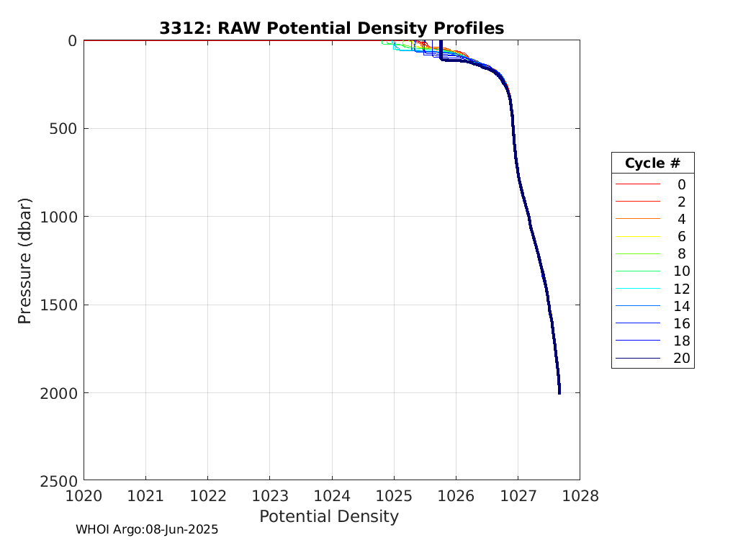Image resolution: width=756 pixels, height=540 pixels.
Task: Click the x-axis tick label 1021
Action: pos(145,495)
